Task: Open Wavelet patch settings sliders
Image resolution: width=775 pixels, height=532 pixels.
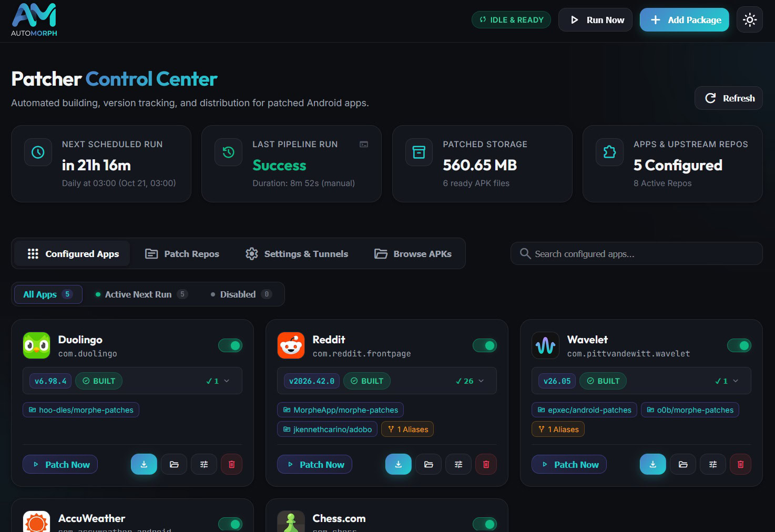Action: point(713,464)
